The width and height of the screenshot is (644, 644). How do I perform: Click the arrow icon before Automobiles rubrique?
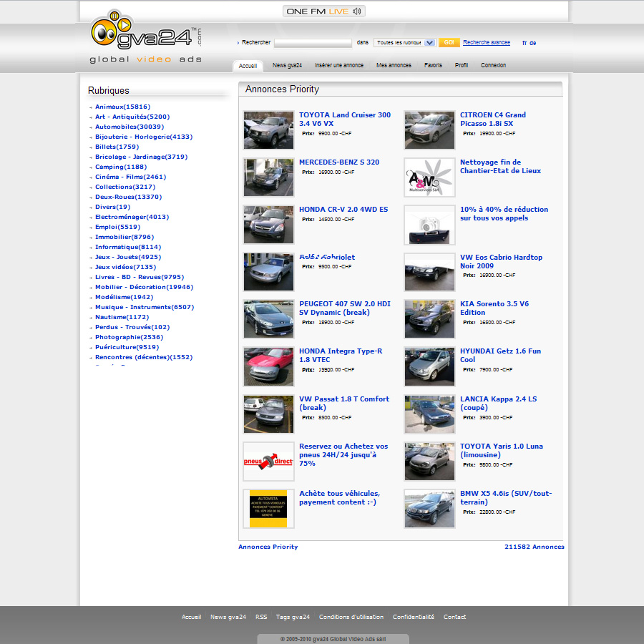90,127
